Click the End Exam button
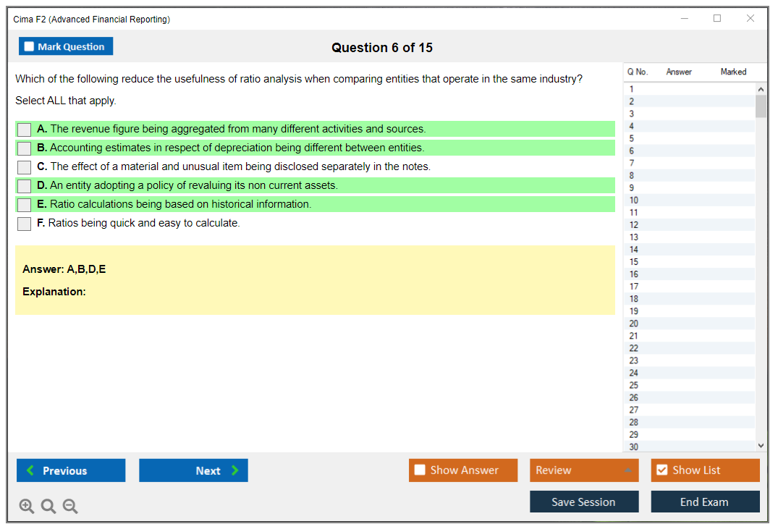 click(x=705, y=502)
